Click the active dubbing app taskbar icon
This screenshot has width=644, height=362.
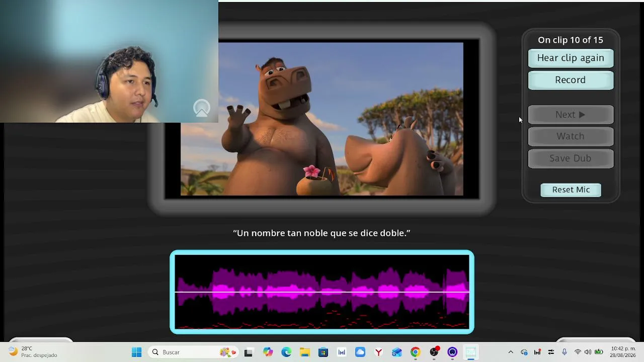point(470,352)
